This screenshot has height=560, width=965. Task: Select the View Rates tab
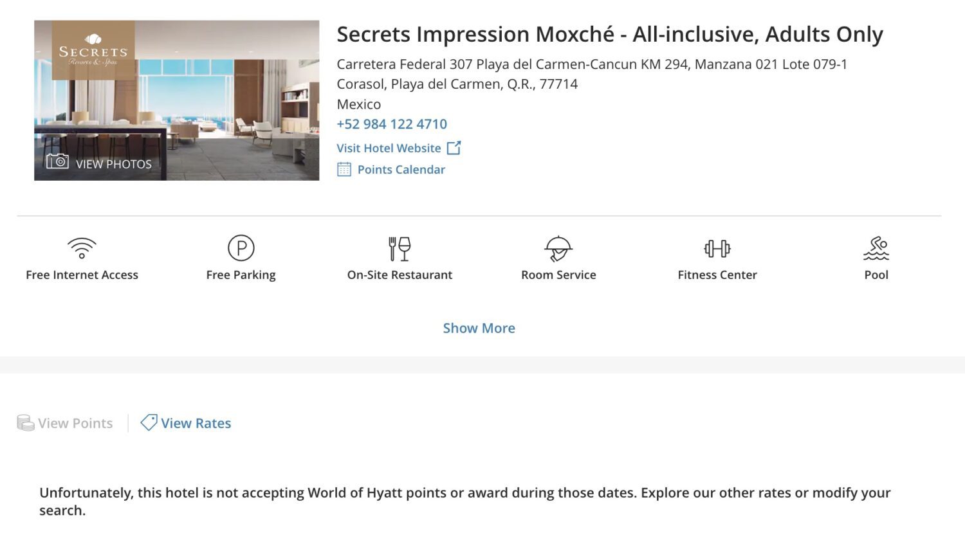pos(196,422)
